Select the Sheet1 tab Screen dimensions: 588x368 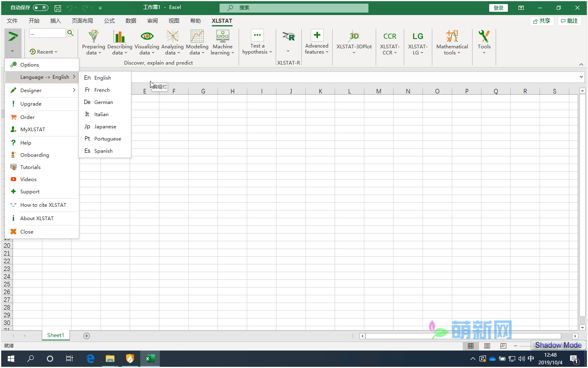[56, 335]
